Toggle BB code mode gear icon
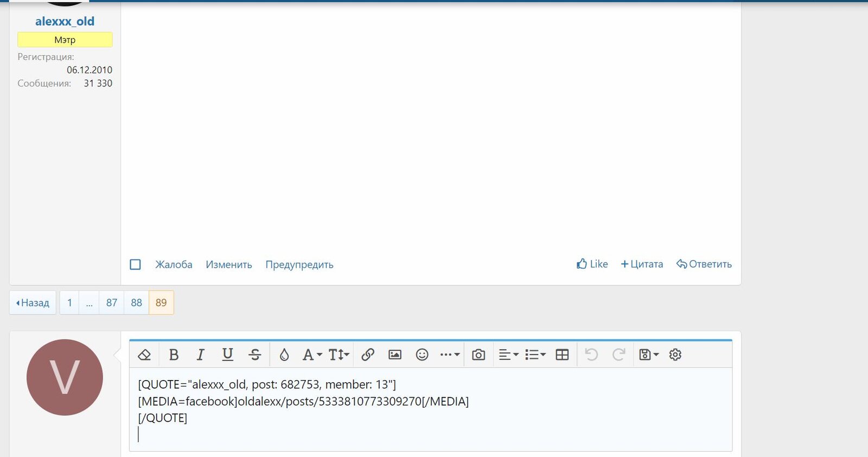868x457 pixels. pos(675,355)
